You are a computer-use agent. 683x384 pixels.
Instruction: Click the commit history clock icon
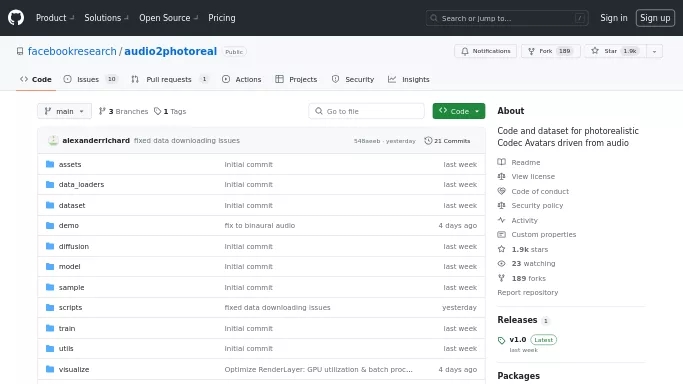click(428, 141)
